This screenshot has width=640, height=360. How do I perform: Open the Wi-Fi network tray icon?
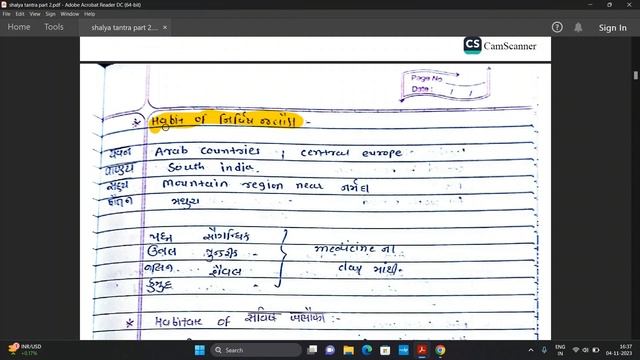576,350
